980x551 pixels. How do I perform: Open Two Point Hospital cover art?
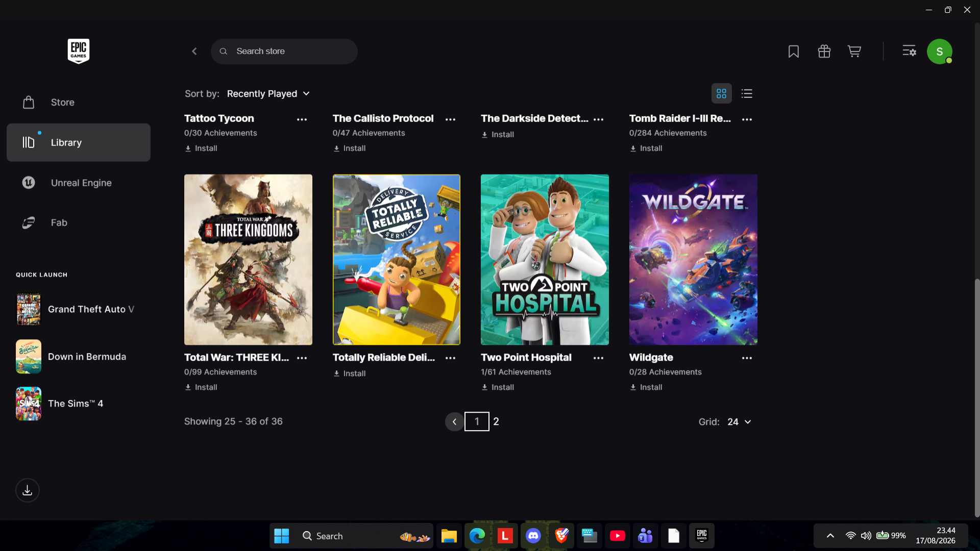545,260
